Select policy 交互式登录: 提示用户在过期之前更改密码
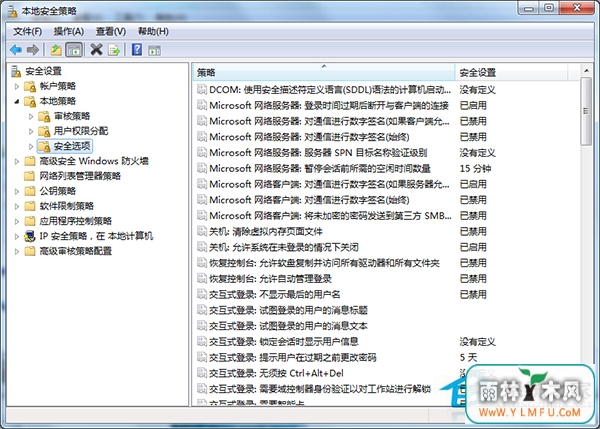 [x=292, y=357]
